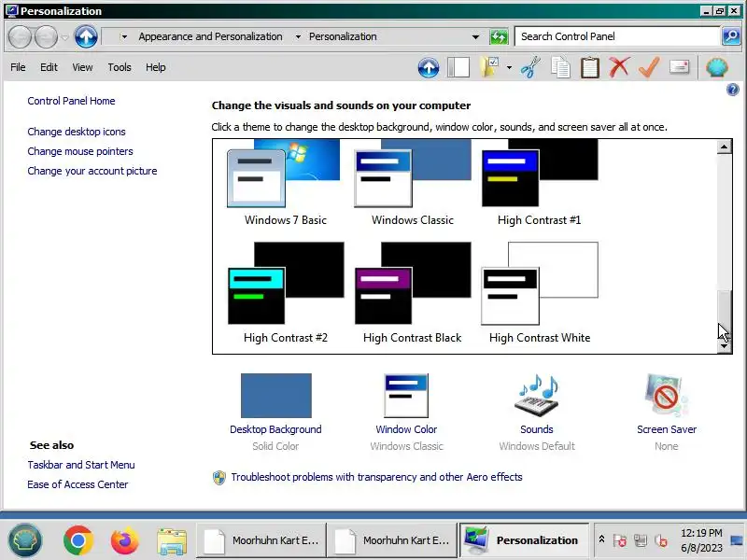Click the Paste clipboard toolbar icon
747x560 pixels.
pyautogui.click(x=590, y=67)
